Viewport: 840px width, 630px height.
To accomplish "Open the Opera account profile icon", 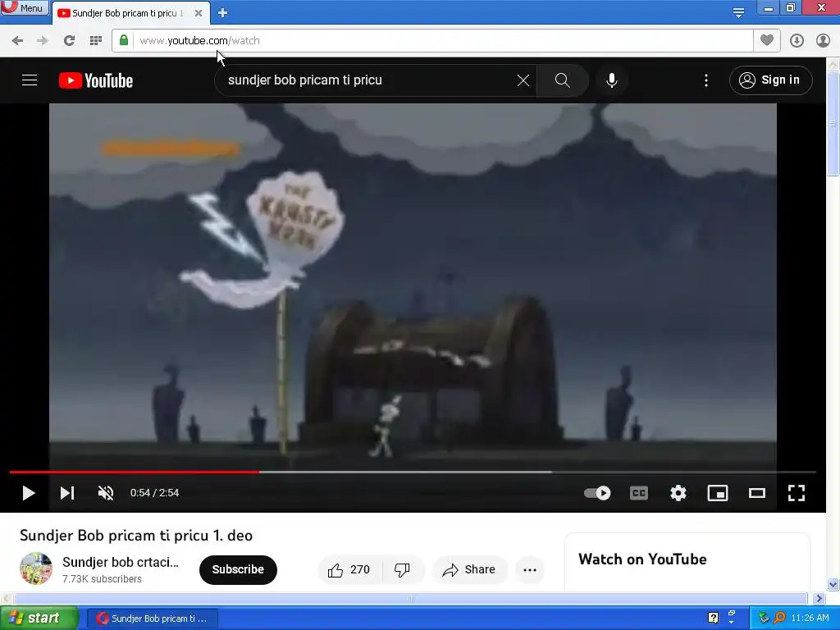I will tap(823, 41).
